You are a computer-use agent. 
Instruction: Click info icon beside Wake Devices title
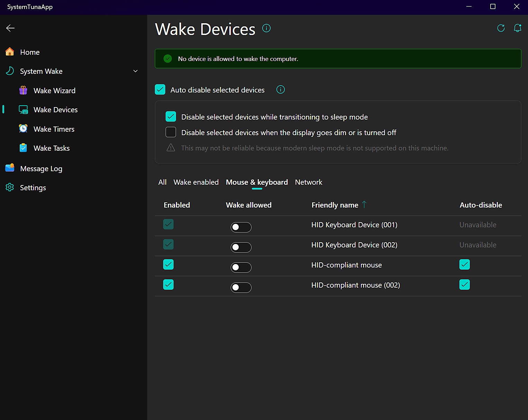coord(266,28)
